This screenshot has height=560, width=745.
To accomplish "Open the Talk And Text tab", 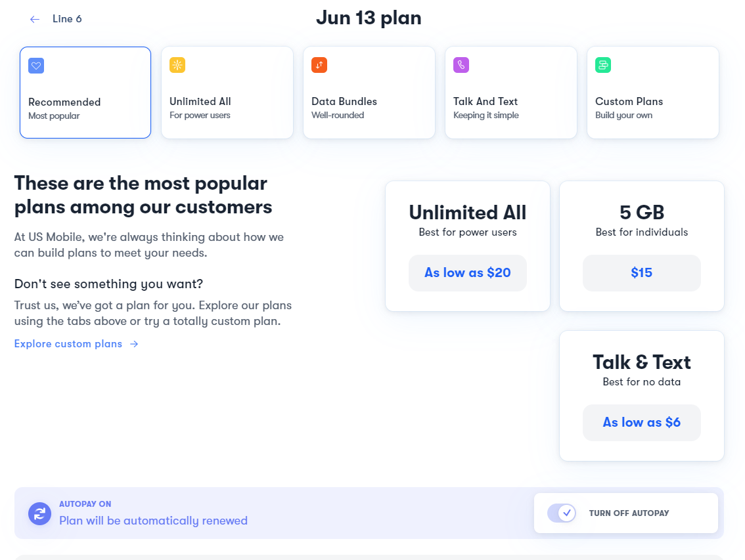I will [x=510, y=93].
